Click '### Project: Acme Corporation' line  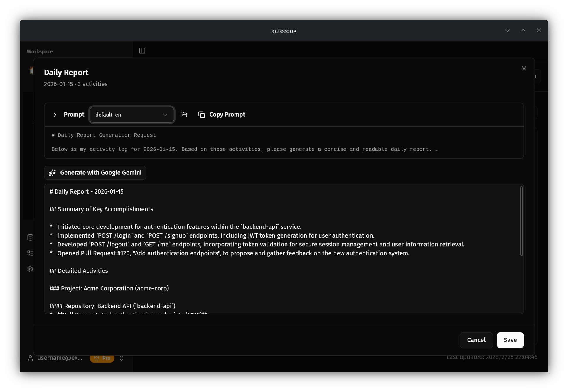109,288
